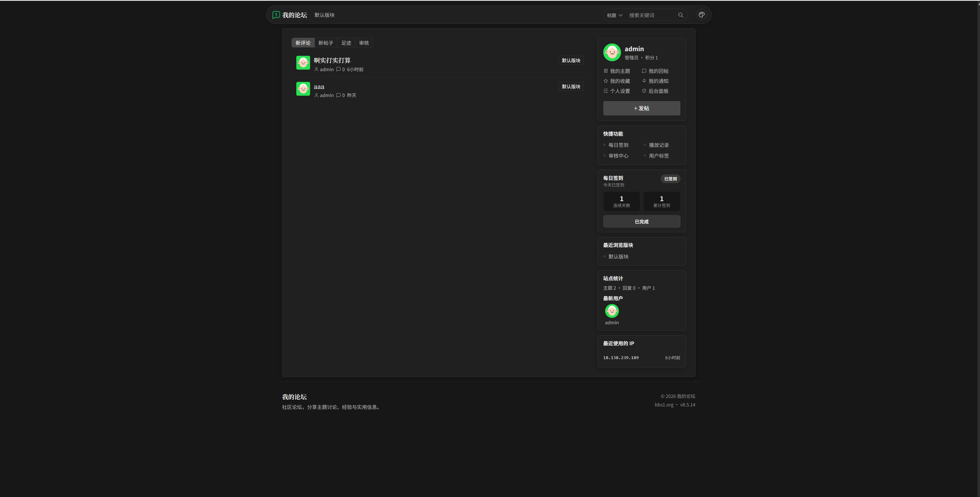Click the star icon beside 我的收藏
This screenshot has height=497, width=980.
[606, 81]
